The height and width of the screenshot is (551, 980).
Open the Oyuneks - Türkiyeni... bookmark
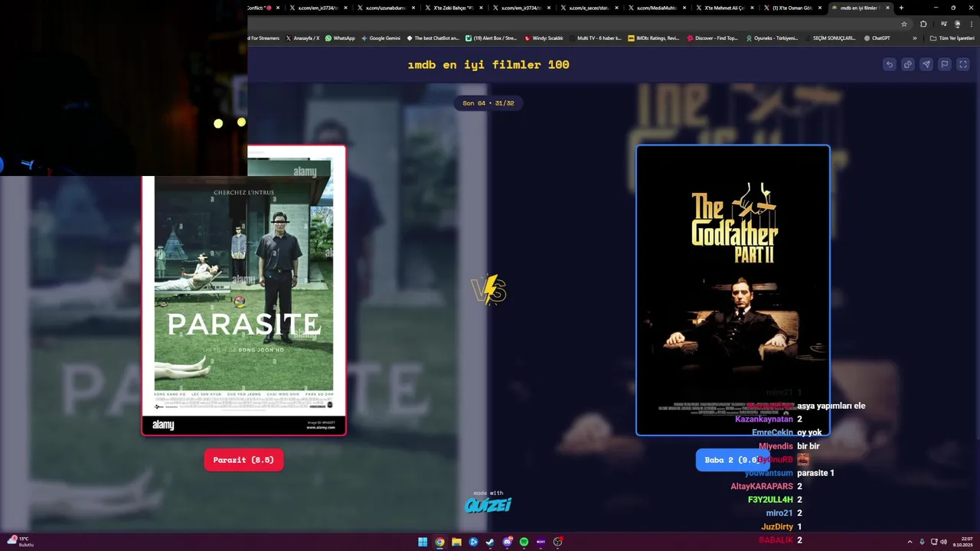(772, 38)
